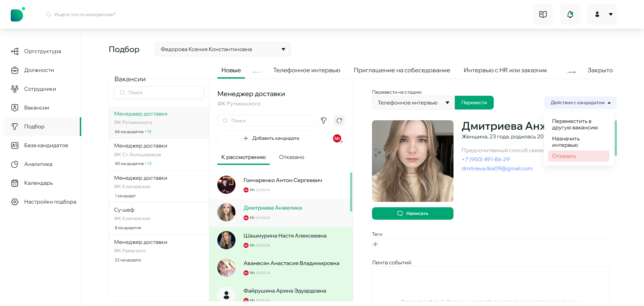Switch to Приглашение на собеседование tab
The height and width of the screenshot is (306, 644).
click(402, 70)
